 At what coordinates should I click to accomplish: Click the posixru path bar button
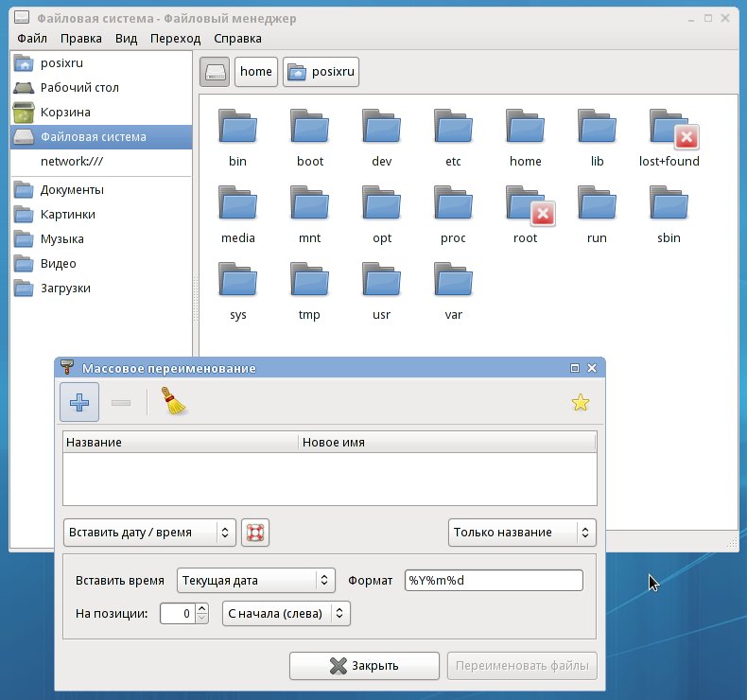point(321,72)
